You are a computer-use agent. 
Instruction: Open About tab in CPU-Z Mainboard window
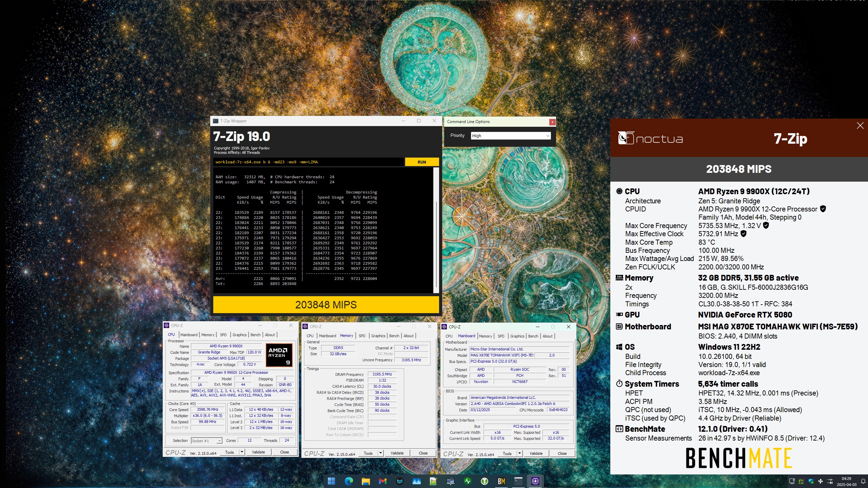click(x=548, y=336)
